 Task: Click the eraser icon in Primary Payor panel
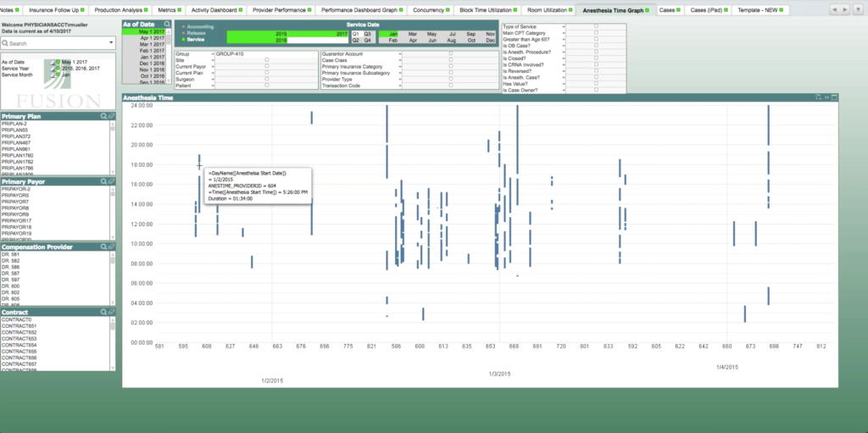(110, 181)
